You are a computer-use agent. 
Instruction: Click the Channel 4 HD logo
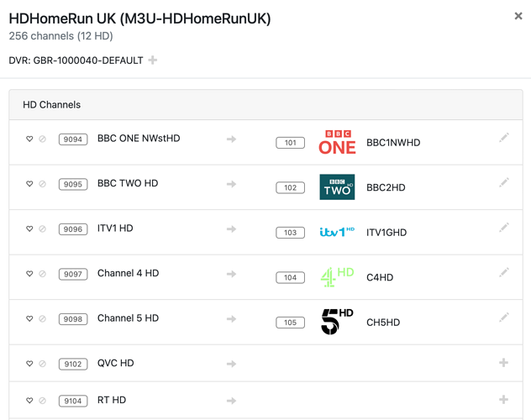[x=337, y=277]
